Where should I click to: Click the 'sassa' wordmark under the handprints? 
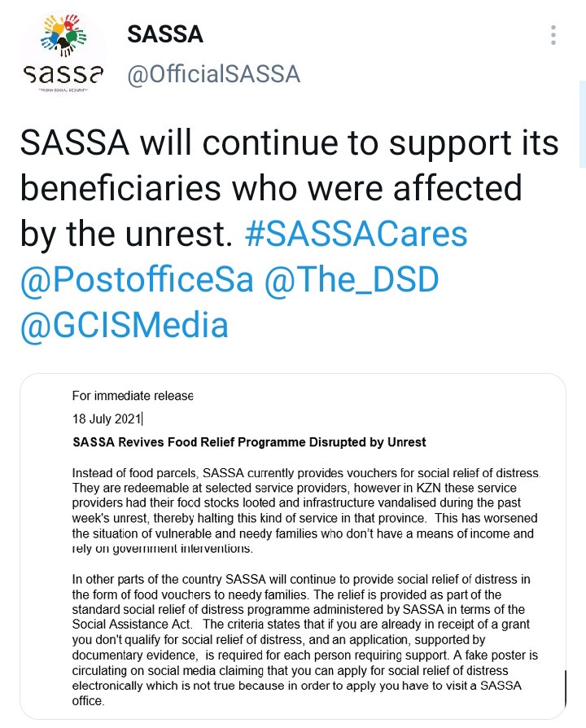click(63, 76)
